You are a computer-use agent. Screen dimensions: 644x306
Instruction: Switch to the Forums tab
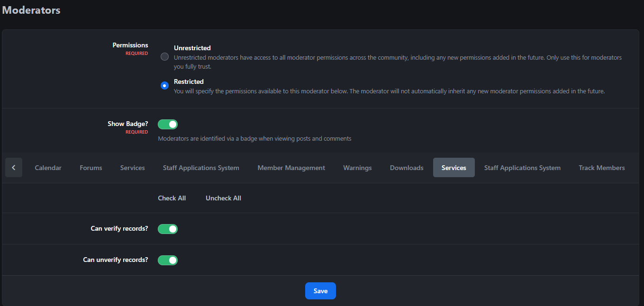click(x=91, y=168)
